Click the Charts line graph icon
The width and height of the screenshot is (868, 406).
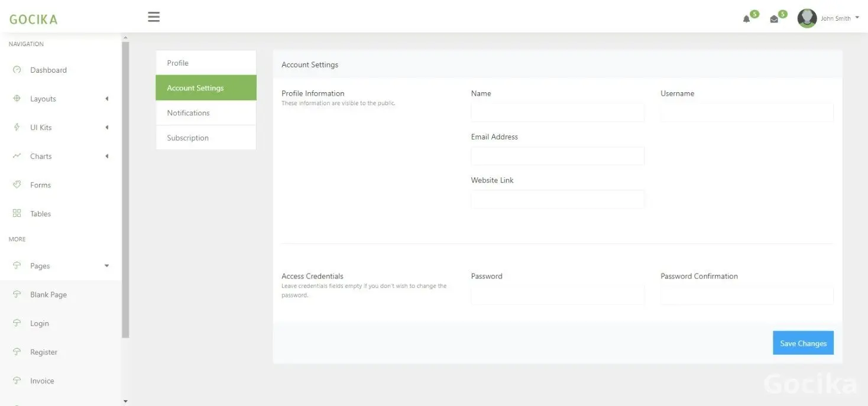[17, 156]
